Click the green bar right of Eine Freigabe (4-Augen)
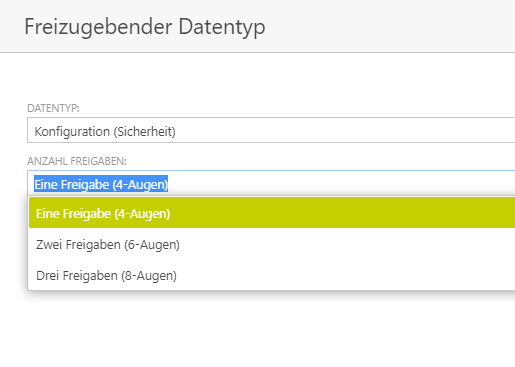515x367 pixels. tap(343, 213)
